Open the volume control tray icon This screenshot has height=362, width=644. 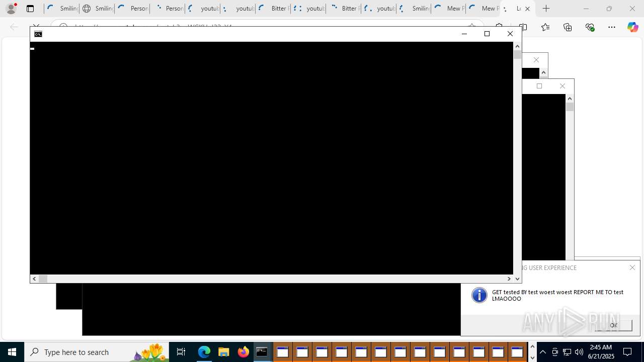(x=579, y=352)
